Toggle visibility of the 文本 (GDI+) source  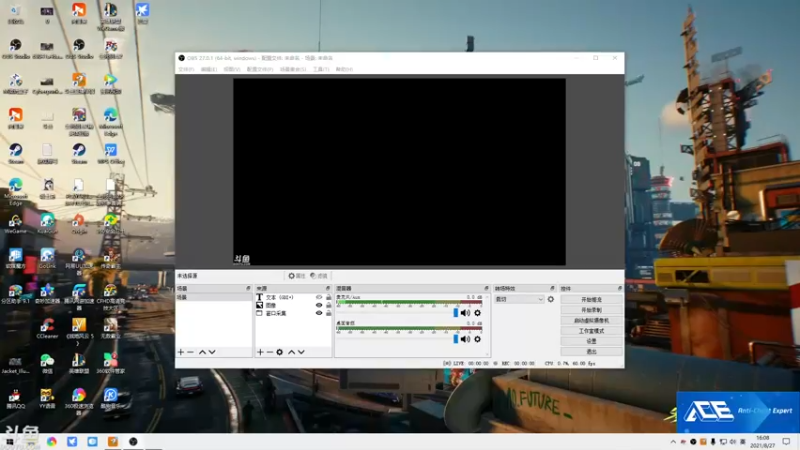[x=319, y=297]
